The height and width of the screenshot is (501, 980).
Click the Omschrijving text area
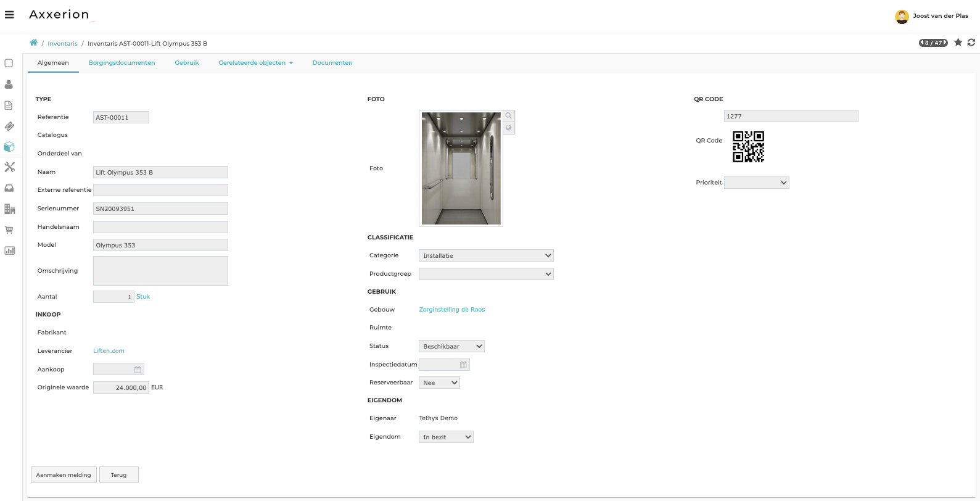[x=160, y=271]
